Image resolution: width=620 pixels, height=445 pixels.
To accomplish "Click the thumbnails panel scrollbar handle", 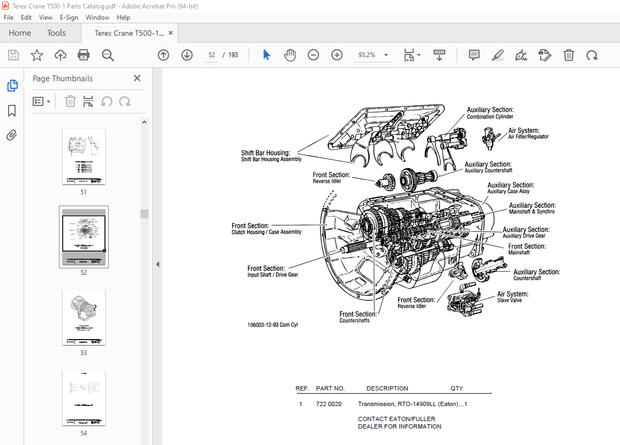I will pyautogui.click(x=144, y=214).
